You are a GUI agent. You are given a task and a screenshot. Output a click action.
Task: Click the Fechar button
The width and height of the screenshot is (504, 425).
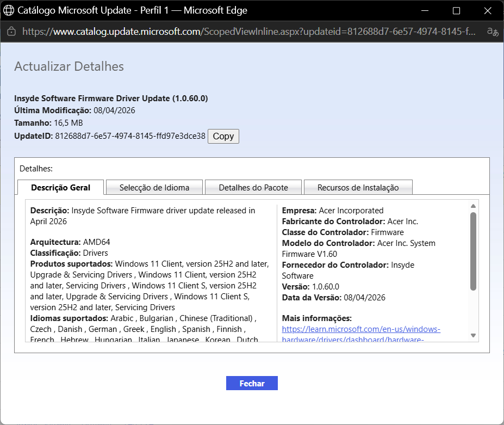(x=252, y=383)
